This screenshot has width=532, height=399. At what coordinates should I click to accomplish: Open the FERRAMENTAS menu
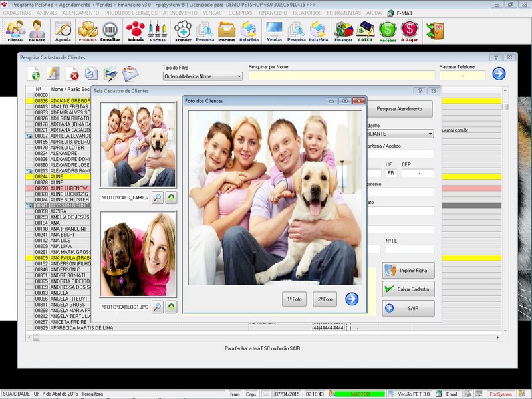point(344,13)
